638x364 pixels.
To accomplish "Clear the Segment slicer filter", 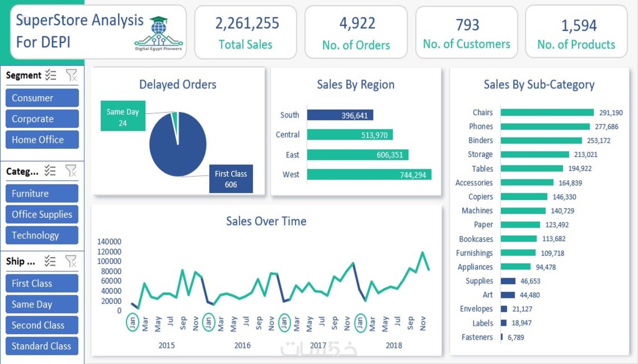I will click(71, 75).
